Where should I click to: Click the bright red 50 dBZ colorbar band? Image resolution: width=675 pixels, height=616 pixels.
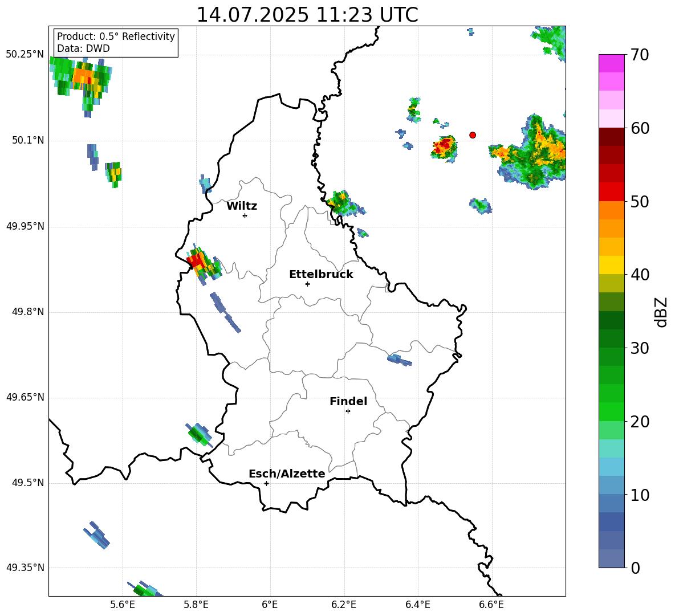(611, 192)
